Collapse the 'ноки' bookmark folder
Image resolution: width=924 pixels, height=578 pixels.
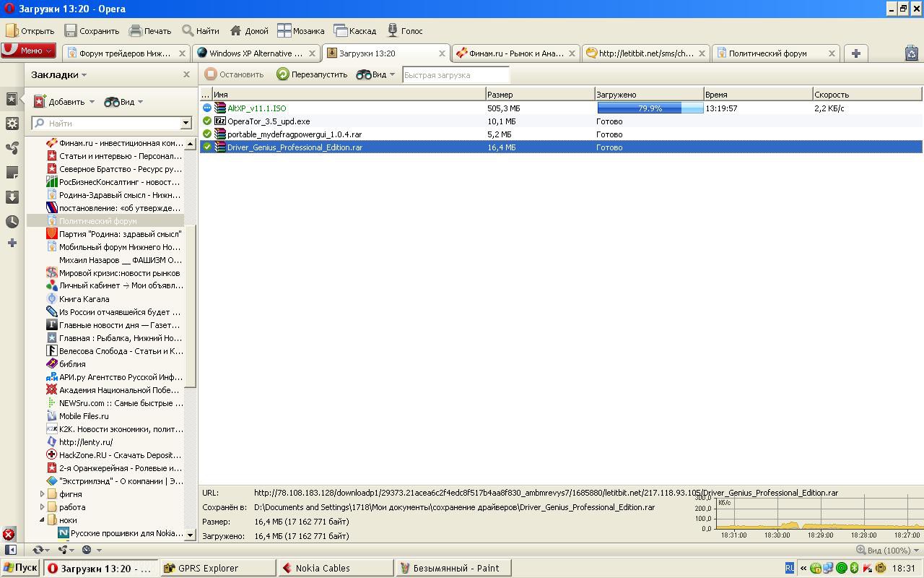tap(42, 520)
